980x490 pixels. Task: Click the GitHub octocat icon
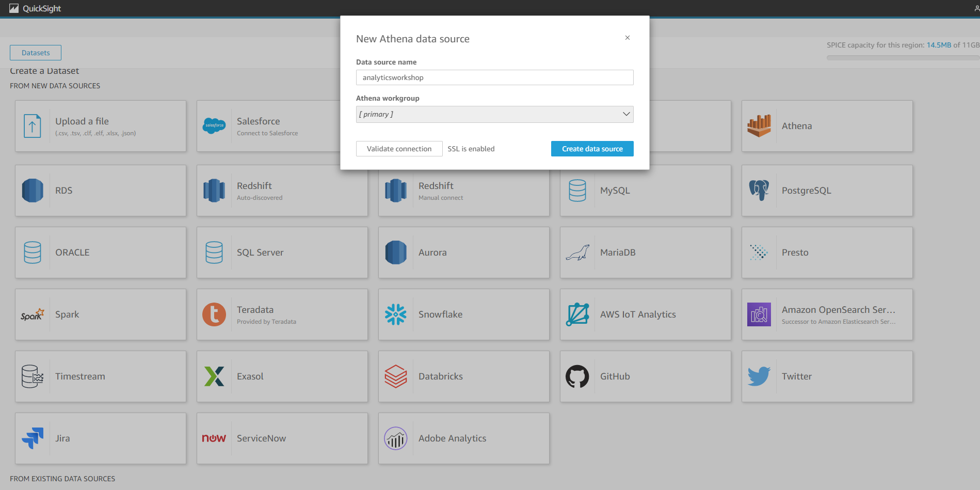pyautogui.click(x=577, y=376)
